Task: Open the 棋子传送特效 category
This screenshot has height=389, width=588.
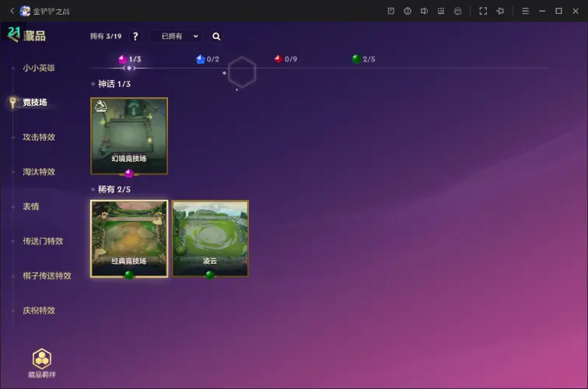Action: (47, 276)
